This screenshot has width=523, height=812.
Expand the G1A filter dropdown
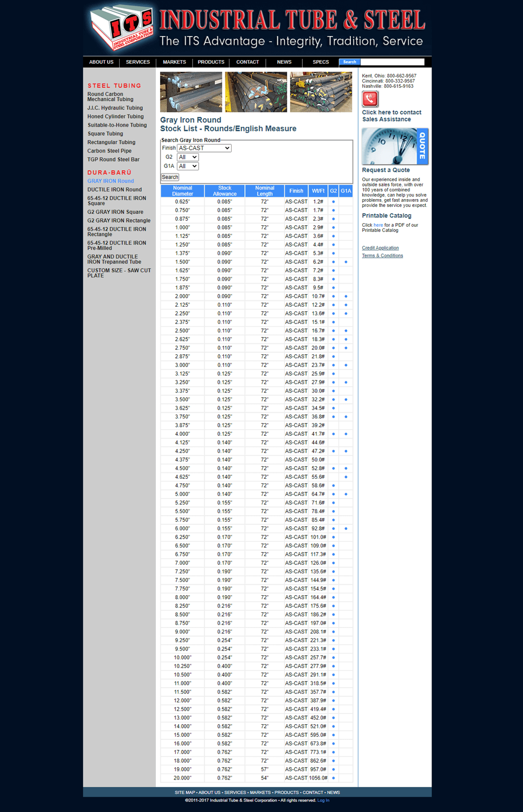[188, 166]
